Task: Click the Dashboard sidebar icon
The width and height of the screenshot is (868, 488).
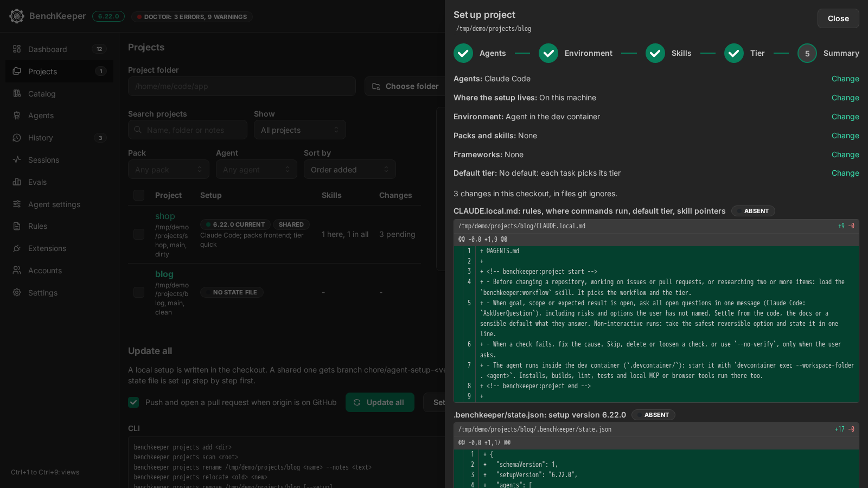Action: click(x=17, y=49)
